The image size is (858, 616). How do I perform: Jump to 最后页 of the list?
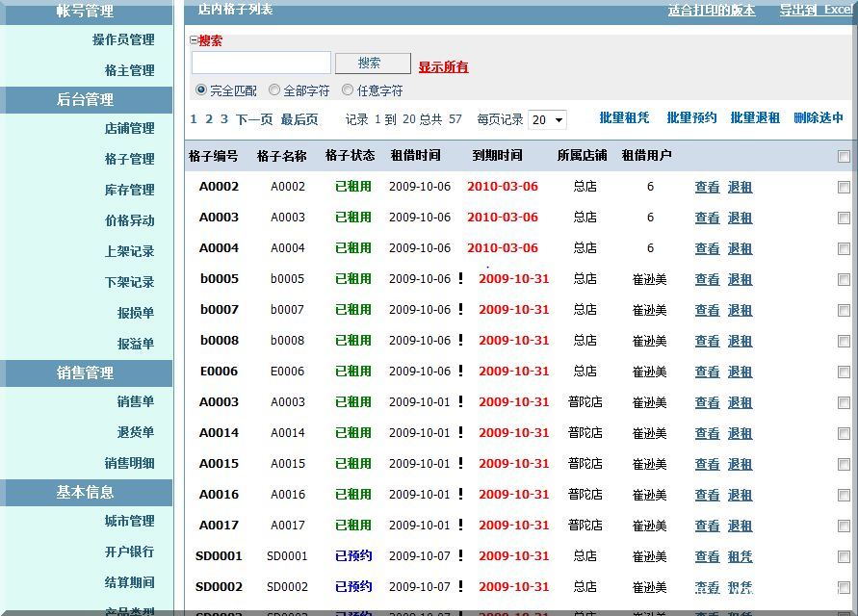[299, 119]
